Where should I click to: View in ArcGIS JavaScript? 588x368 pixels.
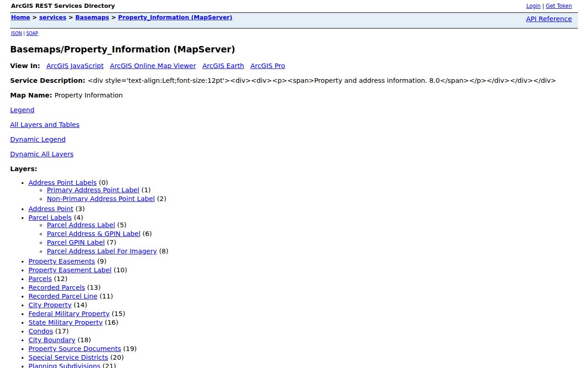[x=75, y=66]
